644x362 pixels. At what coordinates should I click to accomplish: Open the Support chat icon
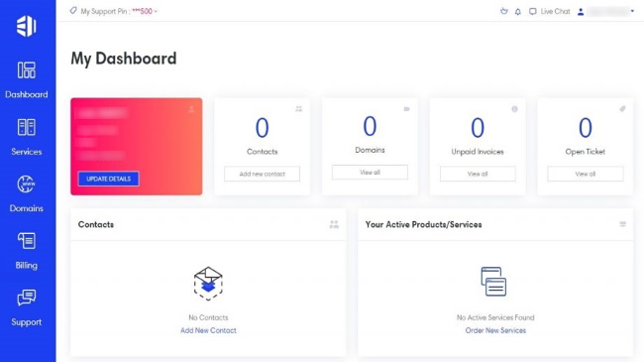click(27, 298)
